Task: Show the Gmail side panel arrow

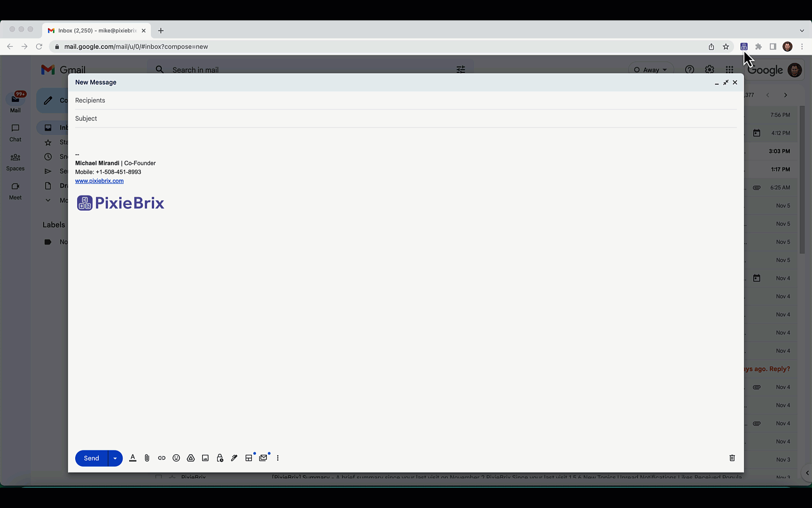Action: pos(807,473)
